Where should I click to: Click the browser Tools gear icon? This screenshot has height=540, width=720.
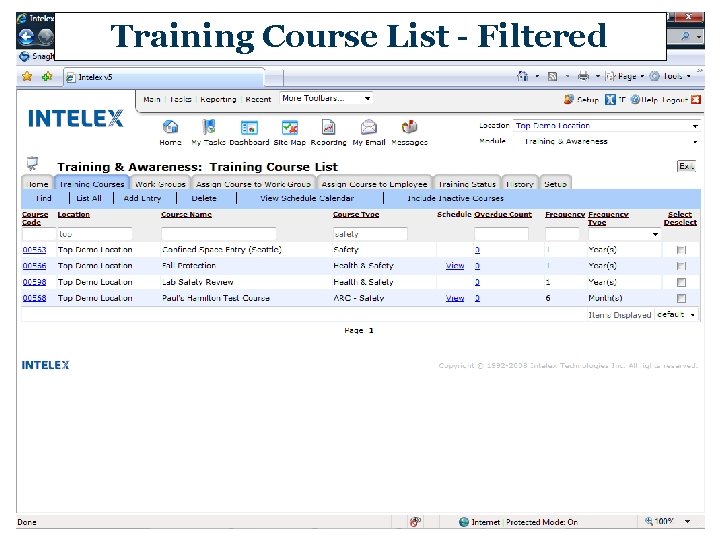click(654, 76)
